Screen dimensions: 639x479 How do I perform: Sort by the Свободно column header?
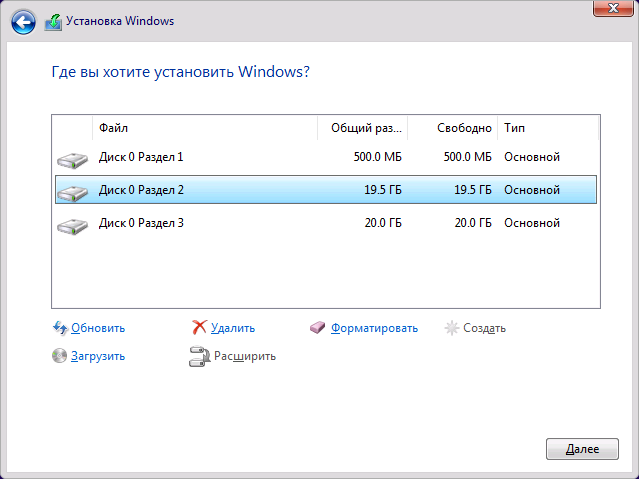tap(452, 128)
